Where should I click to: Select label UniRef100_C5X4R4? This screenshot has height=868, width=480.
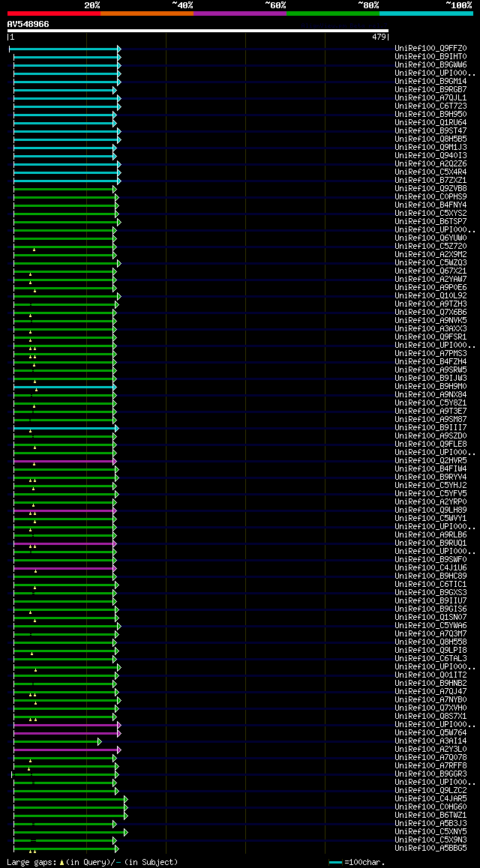[x=430, y=172]
